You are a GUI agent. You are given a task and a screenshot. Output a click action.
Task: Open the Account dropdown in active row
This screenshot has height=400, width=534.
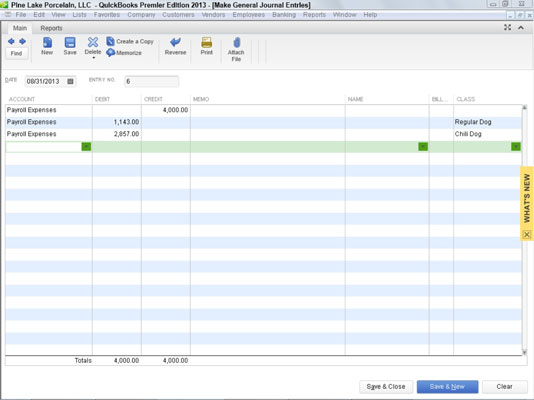(86, 146)
